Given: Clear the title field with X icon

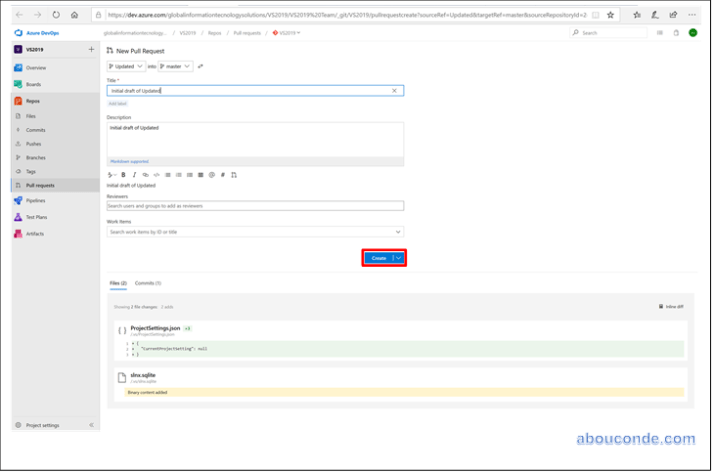Looking at the screenshot, I should tap(394, 91).
